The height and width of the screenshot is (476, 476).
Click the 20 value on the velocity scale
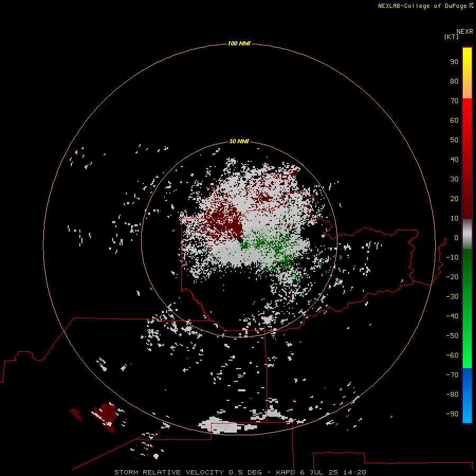[454, 199]
